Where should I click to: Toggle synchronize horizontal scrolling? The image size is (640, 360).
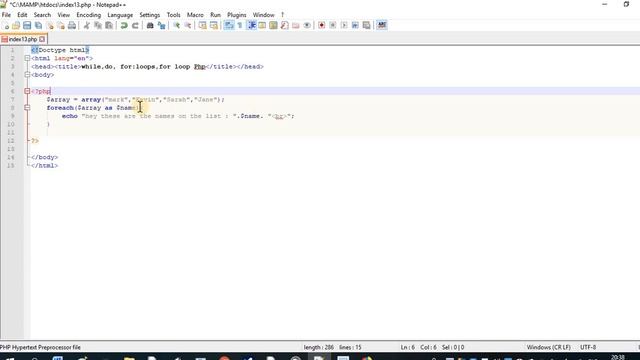coord(213,25)
